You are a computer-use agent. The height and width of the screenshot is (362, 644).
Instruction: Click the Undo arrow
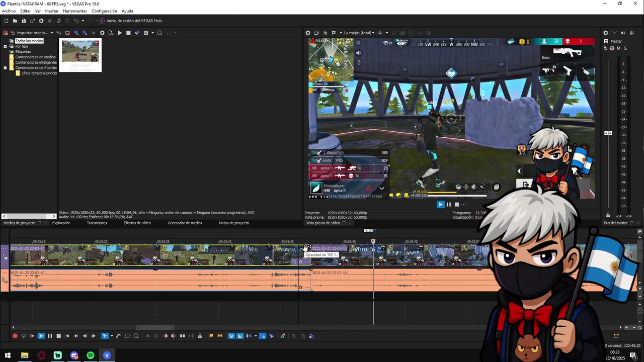[76, 21]
